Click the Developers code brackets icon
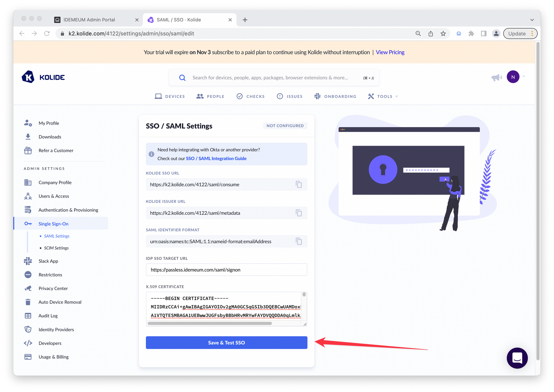The width and height of the screenshot is (554, 392). pos(28,343)
